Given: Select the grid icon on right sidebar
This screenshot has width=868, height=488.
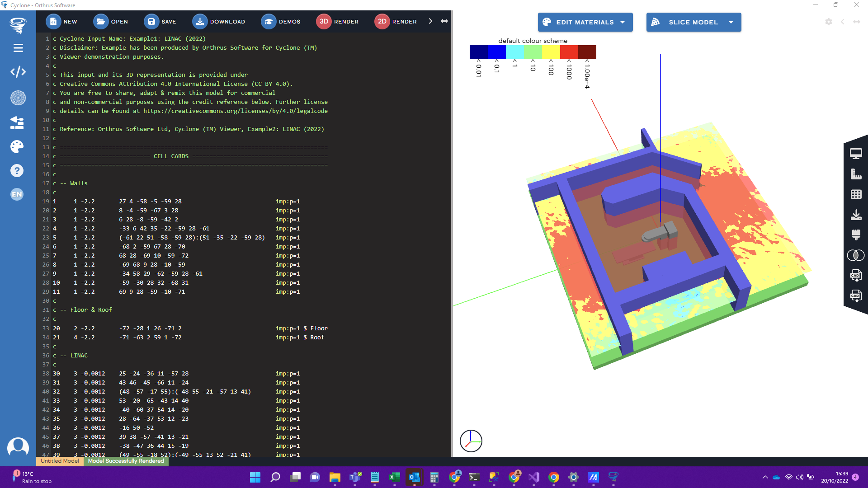Looking at the screenshot, I should pos(856,194).
